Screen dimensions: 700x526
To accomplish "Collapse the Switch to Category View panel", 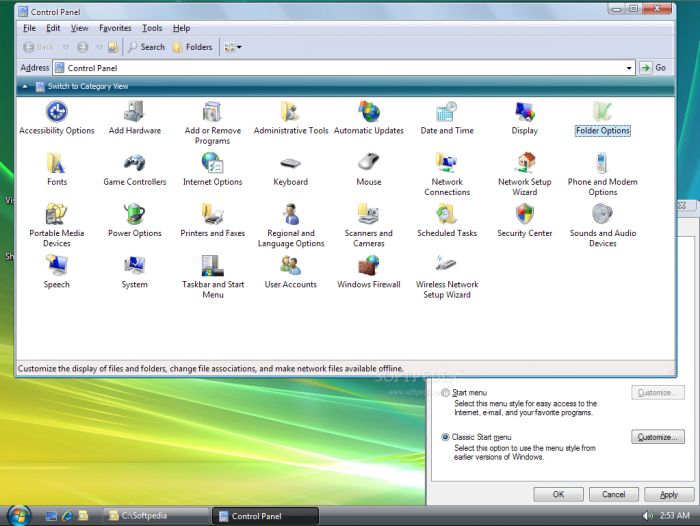I will coord(25,87).
